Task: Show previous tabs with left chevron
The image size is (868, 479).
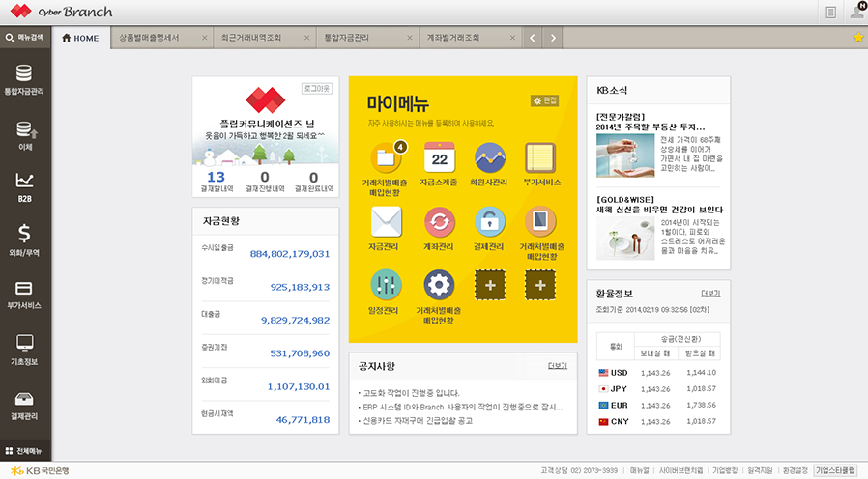Action: (x=532, y=39)
